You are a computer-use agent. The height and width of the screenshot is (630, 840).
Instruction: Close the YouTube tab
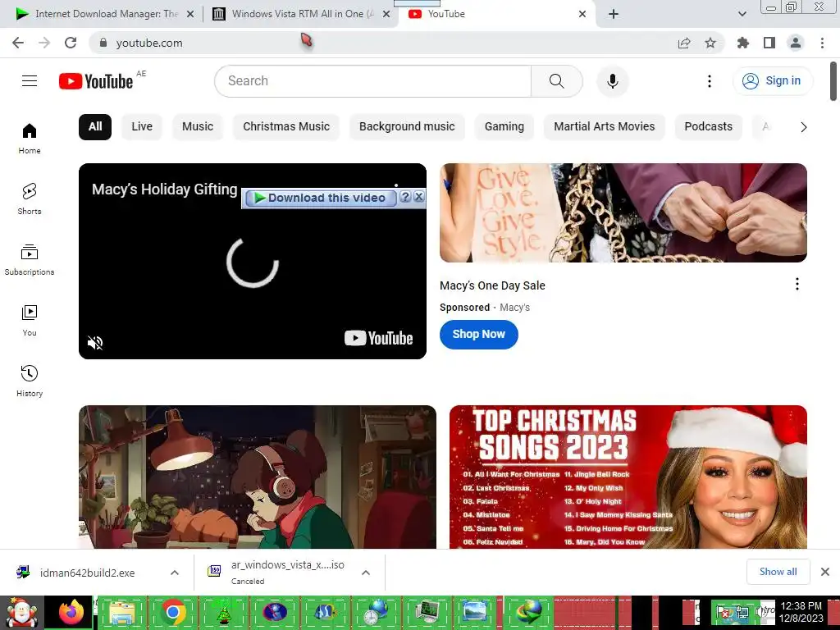click(582, 14)
